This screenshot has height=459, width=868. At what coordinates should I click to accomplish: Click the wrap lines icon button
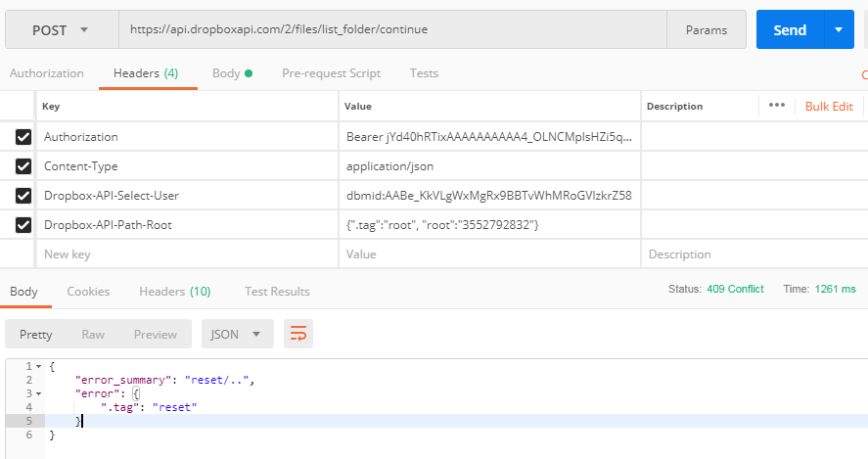pos(298,334)
